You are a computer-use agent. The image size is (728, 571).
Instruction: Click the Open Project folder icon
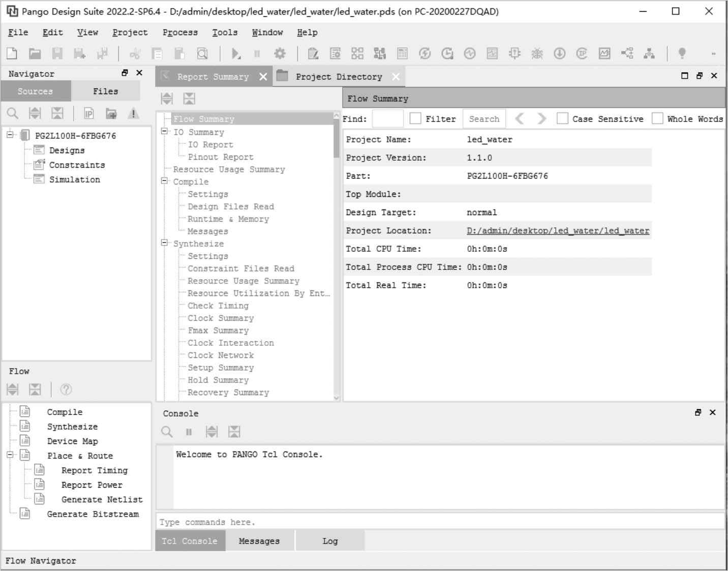click(35, 53)
